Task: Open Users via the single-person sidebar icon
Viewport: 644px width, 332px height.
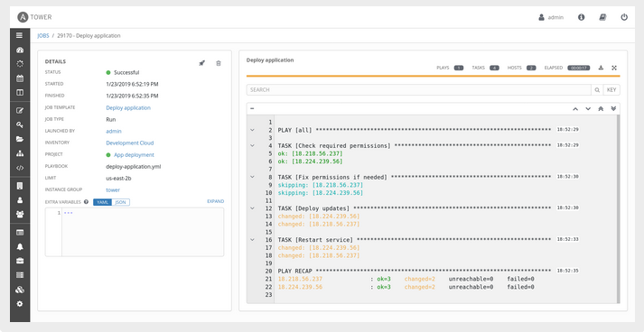Action: click(20, 200)
